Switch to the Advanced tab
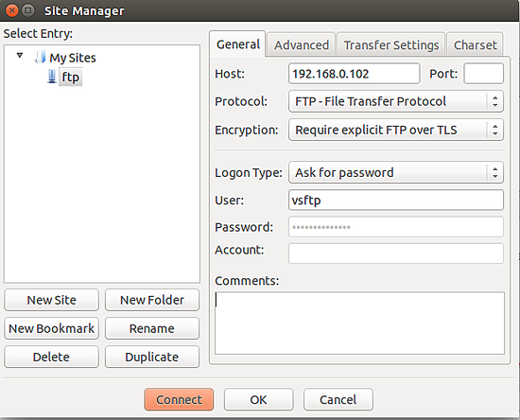The width and height of the screenshot is (520, 420). coord(302,44)
